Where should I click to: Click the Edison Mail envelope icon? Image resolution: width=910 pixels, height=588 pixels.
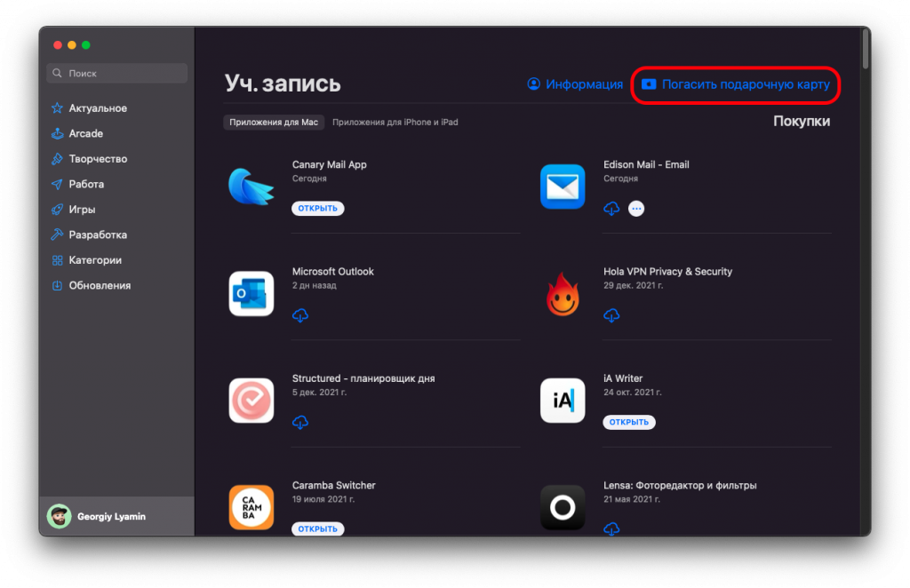pos(563,187)
